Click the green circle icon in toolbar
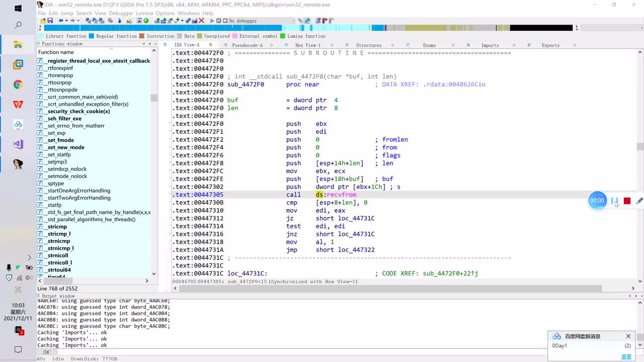This screenshot has height=362, width=644. (146, 21)
